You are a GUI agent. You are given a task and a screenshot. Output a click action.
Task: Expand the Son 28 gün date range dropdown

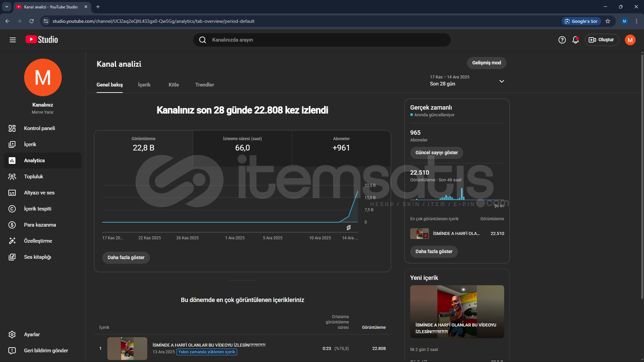501,81
